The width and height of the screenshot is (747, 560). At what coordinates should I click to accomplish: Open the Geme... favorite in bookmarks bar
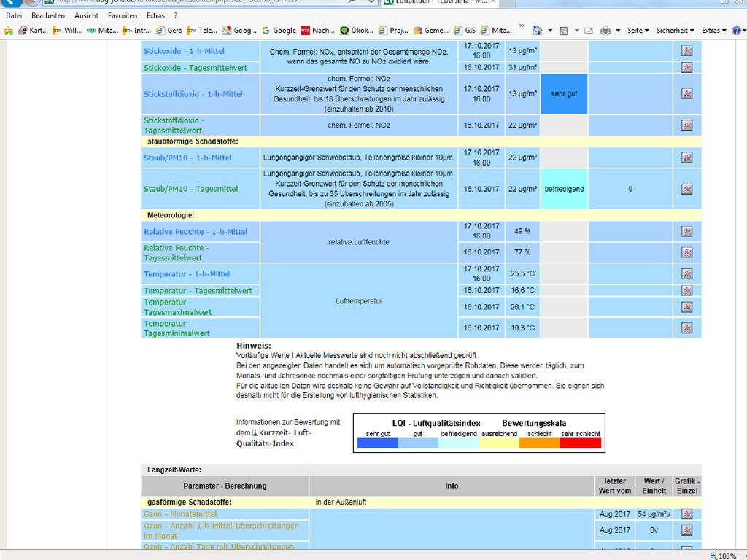point(430,31)
